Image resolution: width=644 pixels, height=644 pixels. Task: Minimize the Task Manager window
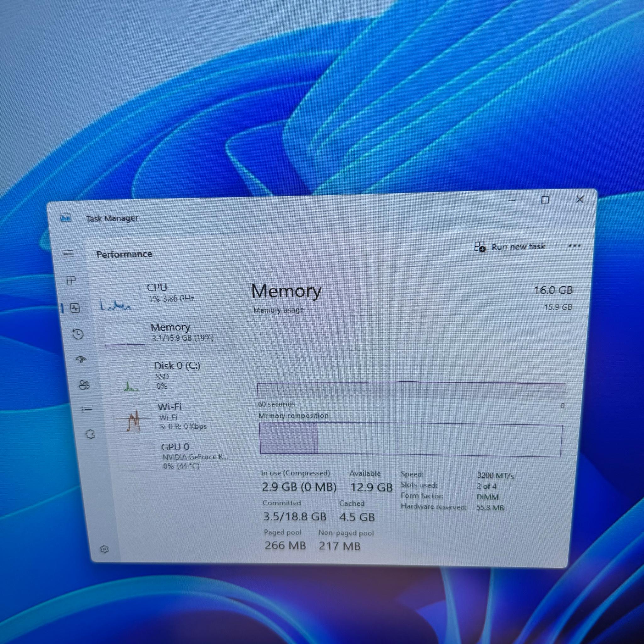[x=511, y=201]
